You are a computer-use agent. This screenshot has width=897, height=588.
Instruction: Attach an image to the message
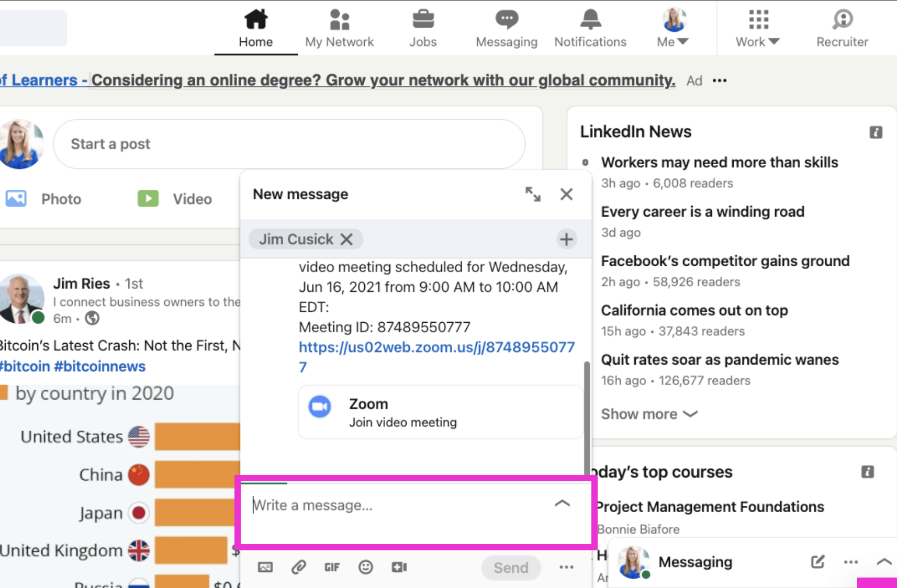tap(265, 567)
